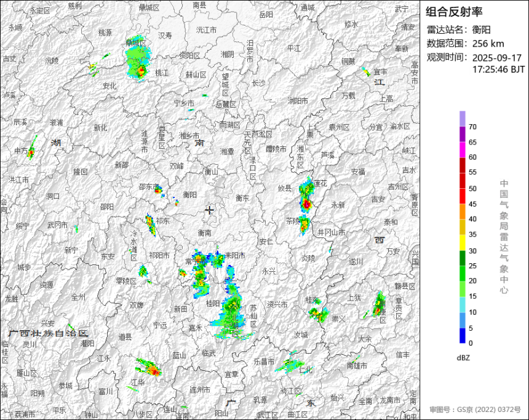
Task: Click the lavender swatch above 70 dBZ
Action: pyautogui.click(x=462, y=119)
